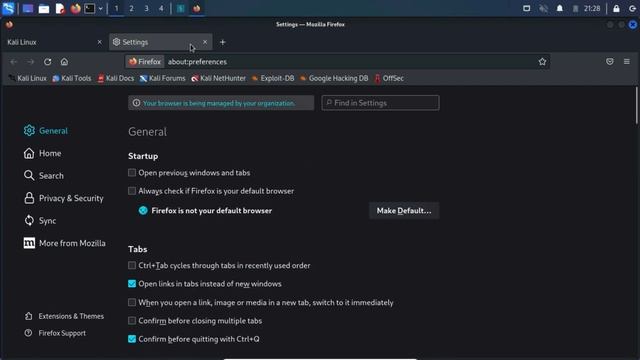Open the Google Hacking DB bookmark
Image resolution: width=640 pixels, height=360 pixels.
(334, 78)
